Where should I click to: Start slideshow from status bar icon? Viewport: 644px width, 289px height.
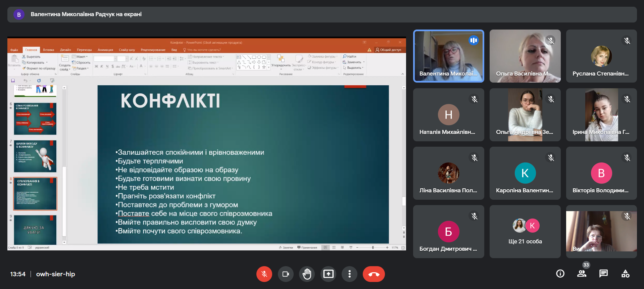coord(351,248)
